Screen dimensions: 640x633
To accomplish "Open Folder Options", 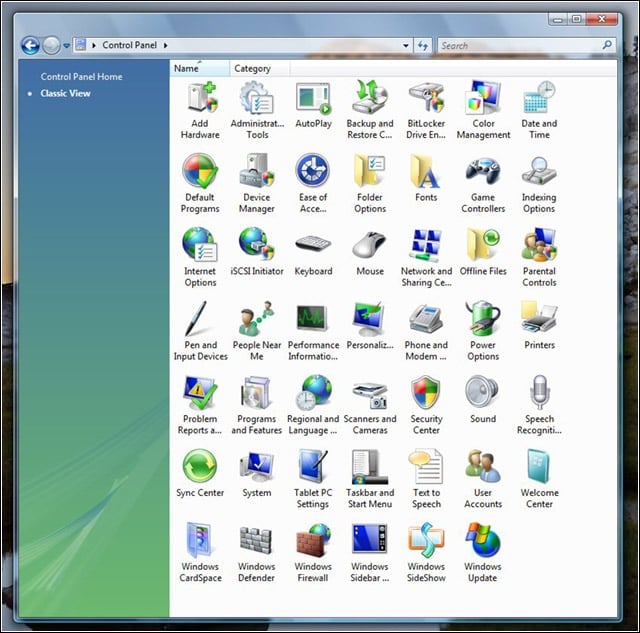I will click(x=370, y=184).
